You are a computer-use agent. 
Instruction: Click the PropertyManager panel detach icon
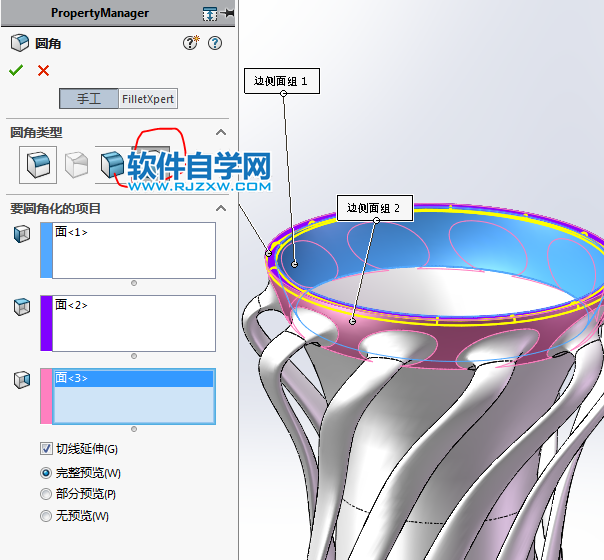point(210,14)
